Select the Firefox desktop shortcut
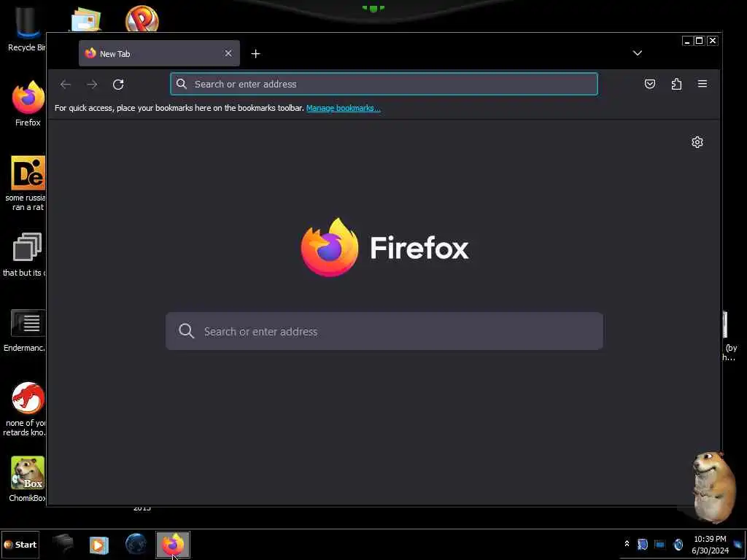This screenshot has height=560, width=747. [28, 103]
